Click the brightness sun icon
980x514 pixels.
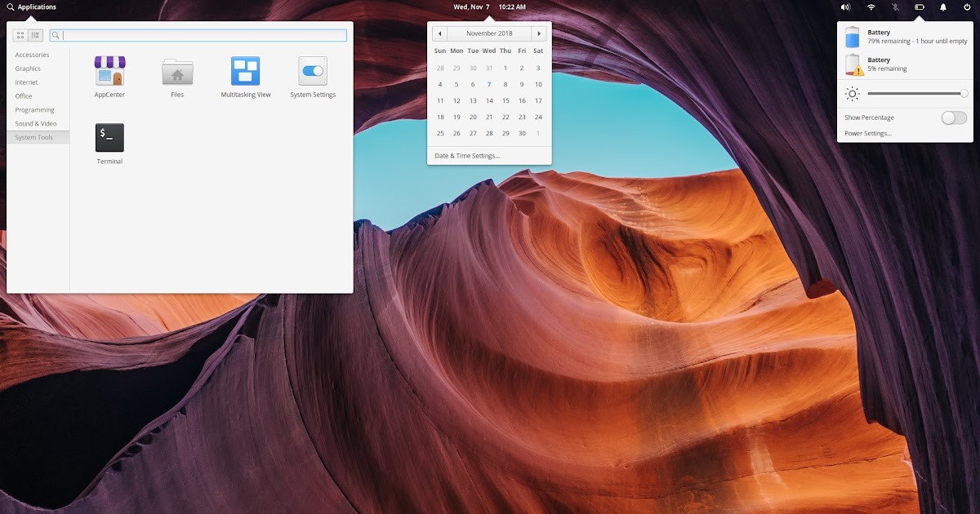pos(853,94)
